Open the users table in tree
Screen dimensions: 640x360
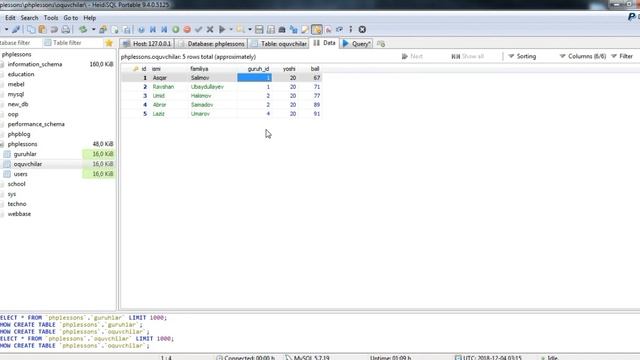20,174
